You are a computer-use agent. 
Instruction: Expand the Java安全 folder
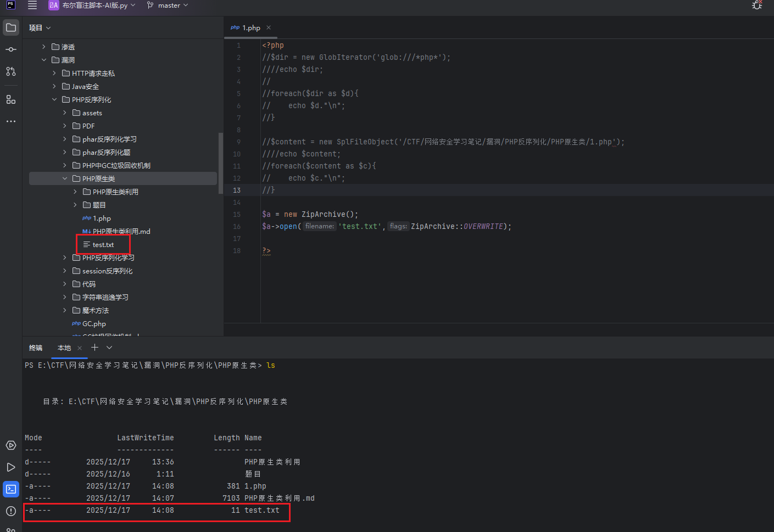[x=54, y=86]
